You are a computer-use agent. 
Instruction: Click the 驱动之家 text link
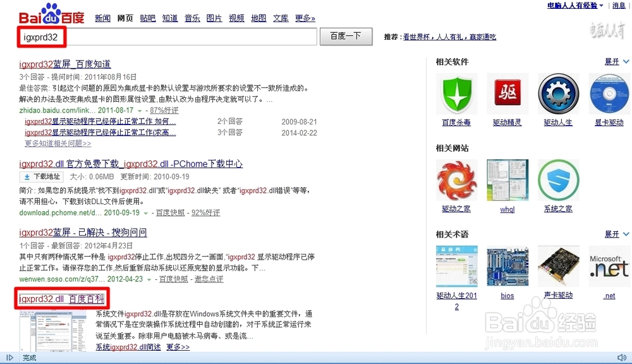pyautogui.click(x=456, y=209)
